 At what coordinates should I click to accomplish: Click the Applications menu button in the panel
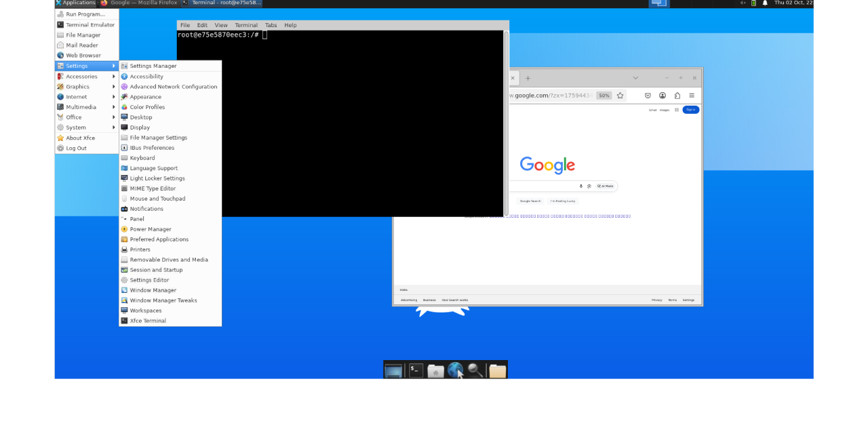[76, 3]
